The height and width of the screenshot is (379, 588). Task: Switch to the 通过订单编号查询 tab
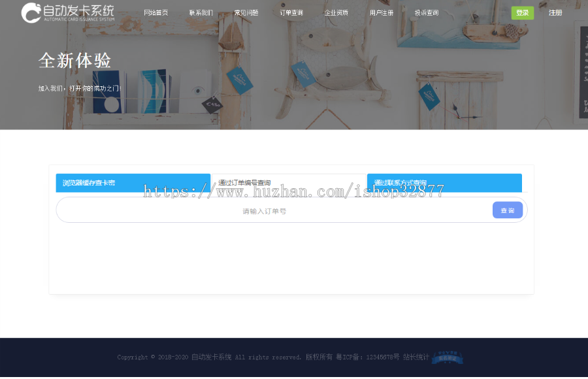coord(290,183)
